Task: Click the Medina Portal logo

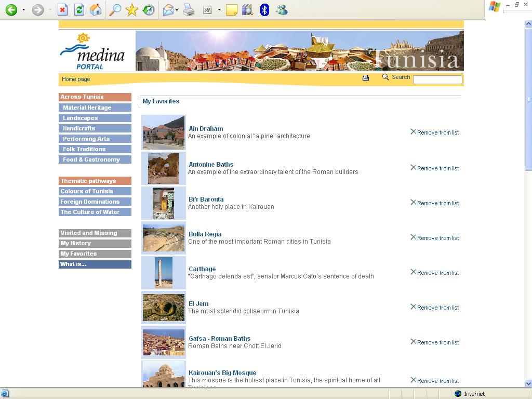Action: point(92,51)
